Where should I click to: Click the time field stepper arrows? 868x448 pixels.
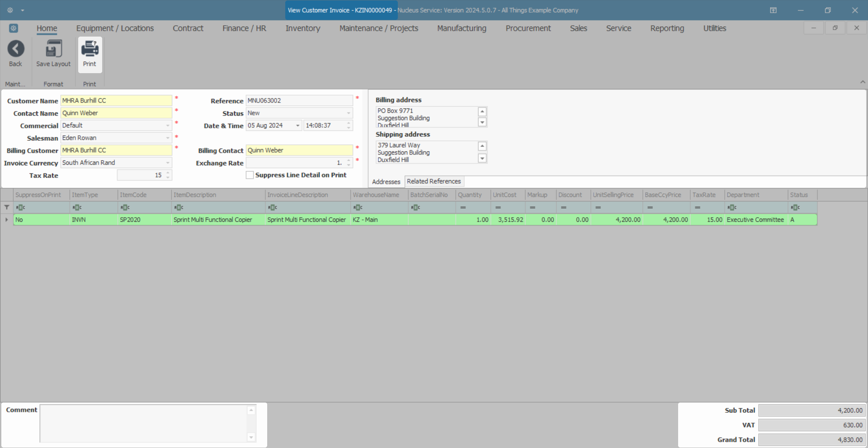pyautogui.click(x=349, y=126)
